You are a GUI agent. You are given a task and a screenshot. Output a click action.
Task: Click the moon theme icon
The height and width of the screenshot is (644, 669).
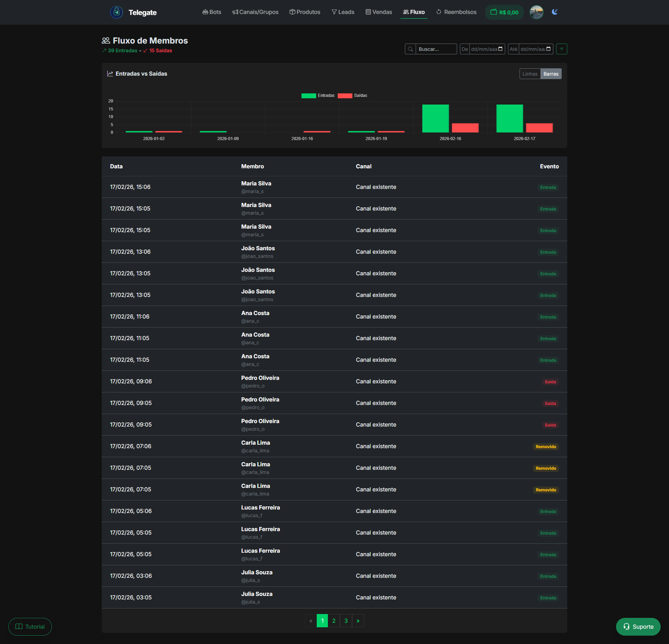click(555, 11)
